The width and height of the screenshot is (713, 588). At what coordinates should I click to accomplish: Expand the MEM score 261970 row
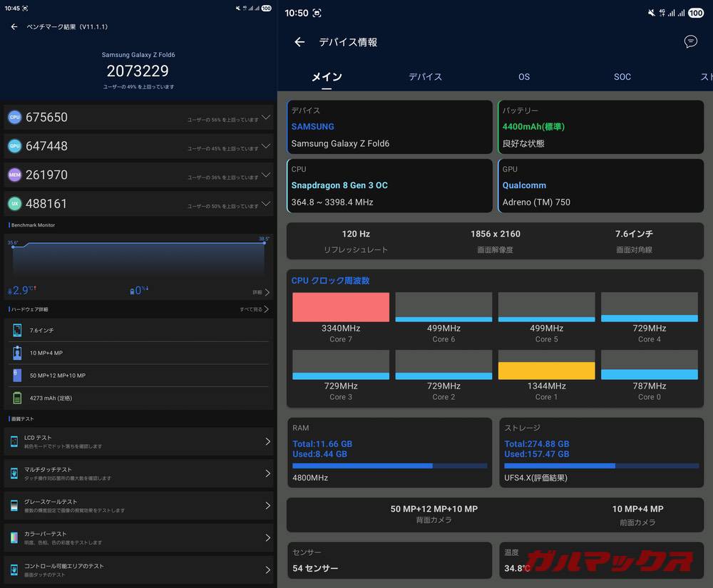(x=266, y=175)
